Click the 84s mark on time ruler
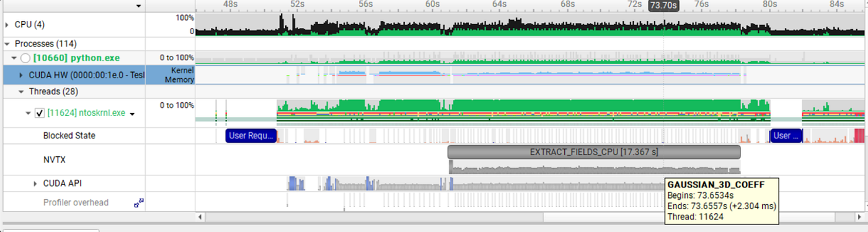Viewport: 868px width, 232px height. pyautogui.click(x=836, y=4)
